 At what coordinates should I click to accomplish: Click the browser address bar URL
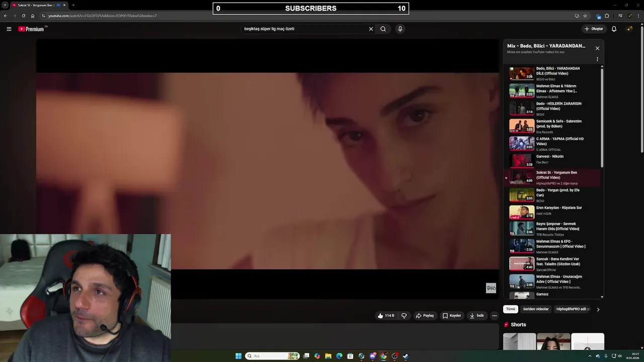(103, 16)
